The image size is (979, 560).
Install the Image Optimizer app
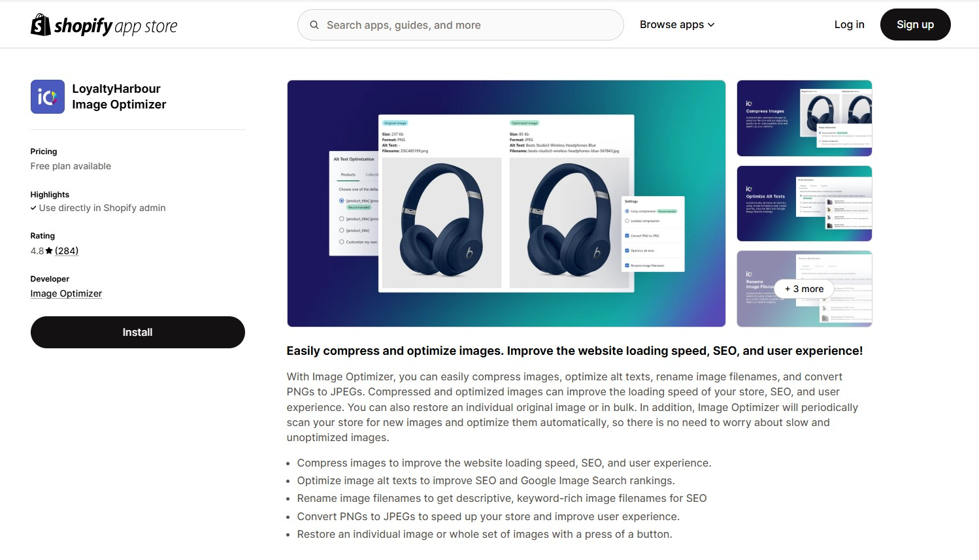[138, 332]
